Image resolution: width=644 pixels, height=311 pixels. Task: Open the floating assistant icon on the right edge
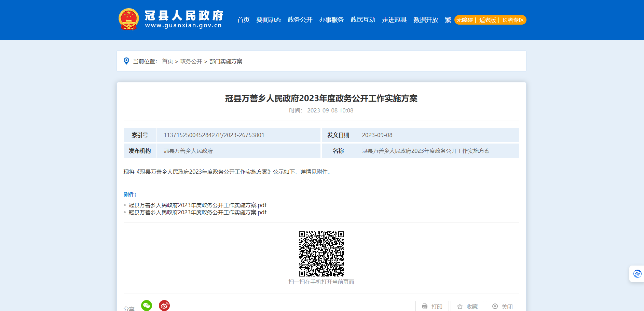637,274
